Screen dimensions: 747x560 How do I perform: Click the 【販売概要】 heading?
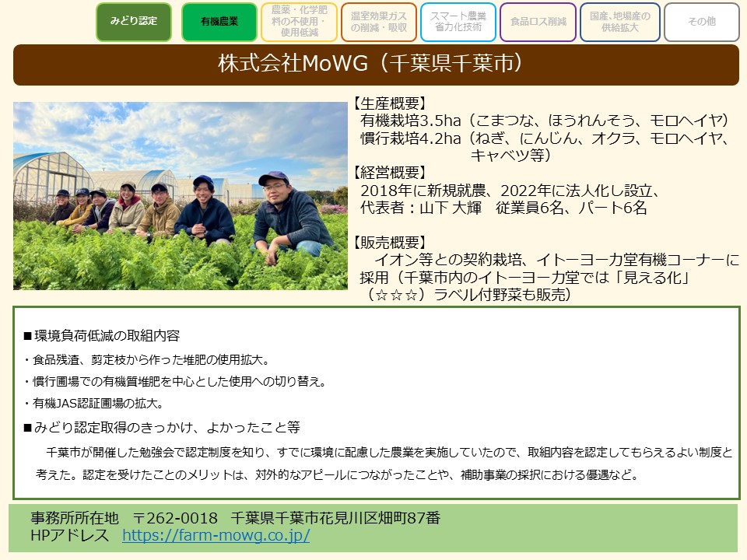click(389, 243)
